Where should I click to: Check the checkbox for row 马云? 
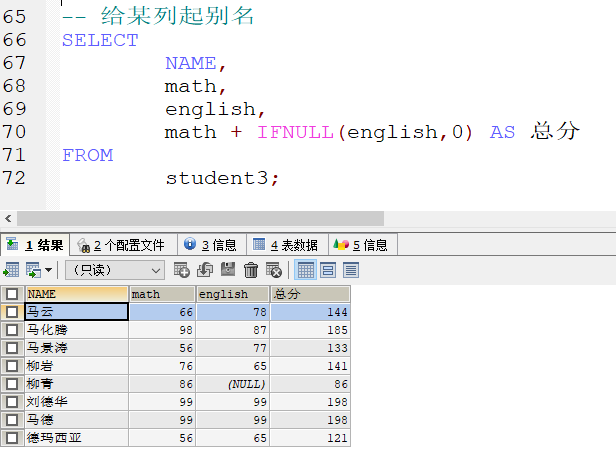point(12,312)
